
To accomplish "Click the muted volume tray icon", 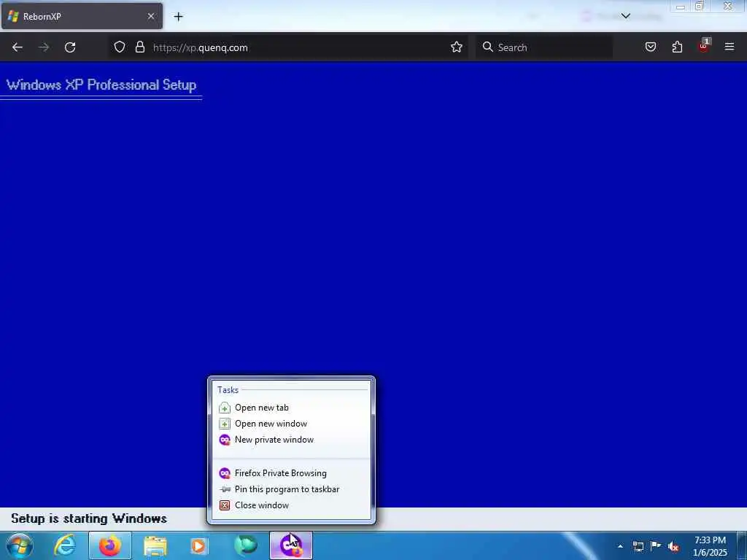I will [673, 547].
